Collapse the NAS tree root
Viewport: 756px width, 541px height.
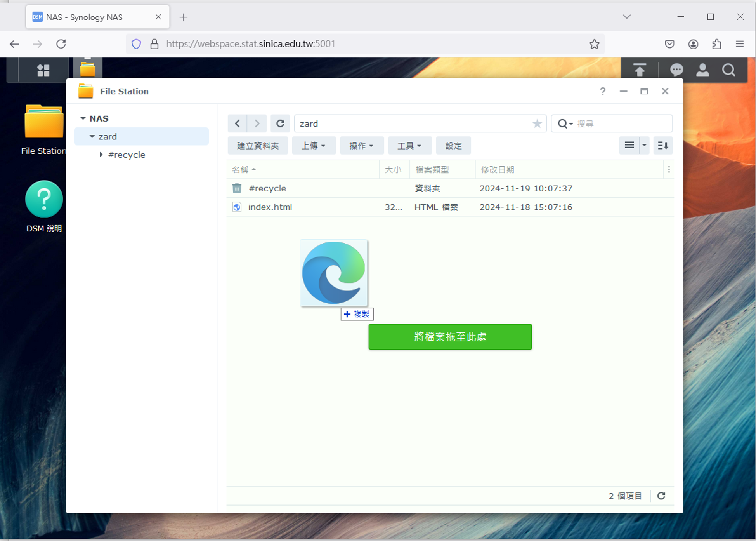coord(83,118)
